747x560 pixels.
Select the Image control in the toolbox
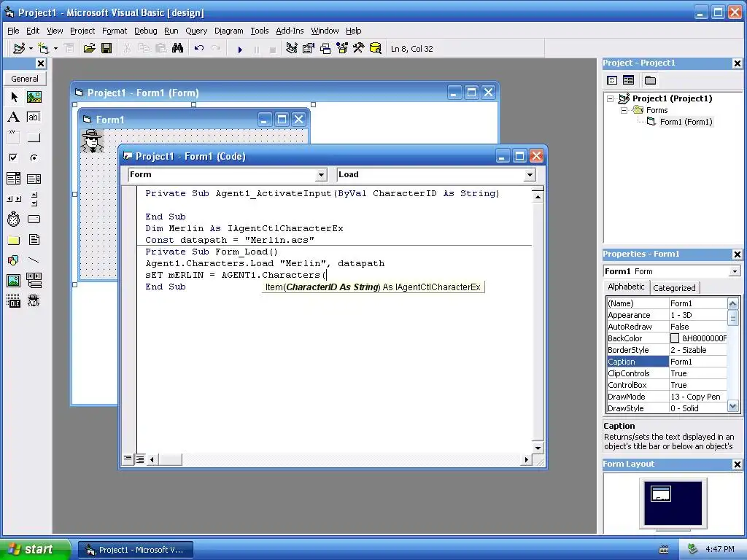tap(14, 281)
